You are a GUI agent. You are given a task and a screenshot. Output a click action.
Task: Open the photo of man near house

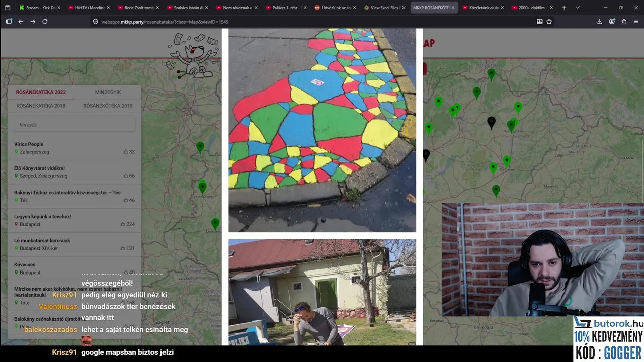tap(322, 292)
